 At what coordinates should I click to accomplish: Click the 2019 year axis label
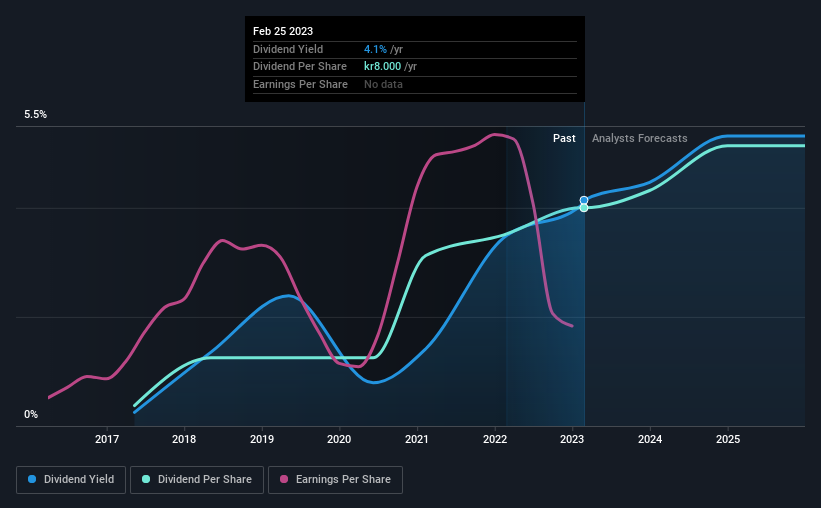pos(261,440)
